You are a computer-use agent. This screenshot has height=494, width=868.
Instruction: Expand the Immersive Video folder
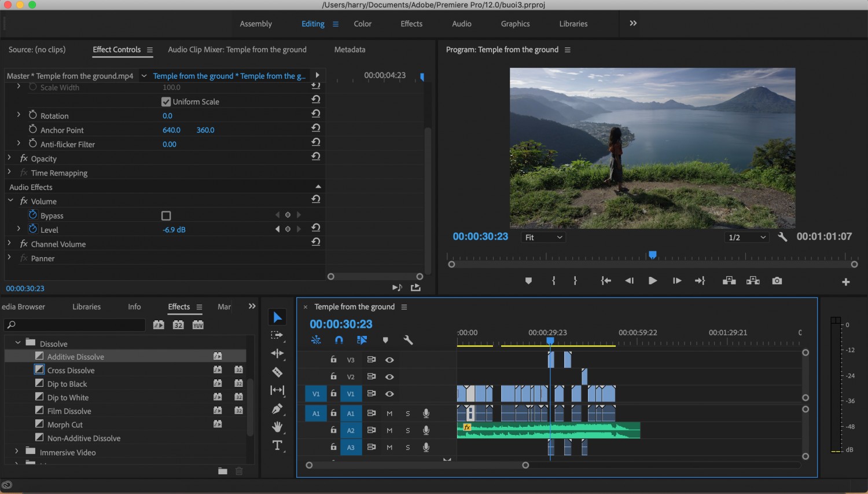click(16, 451)
